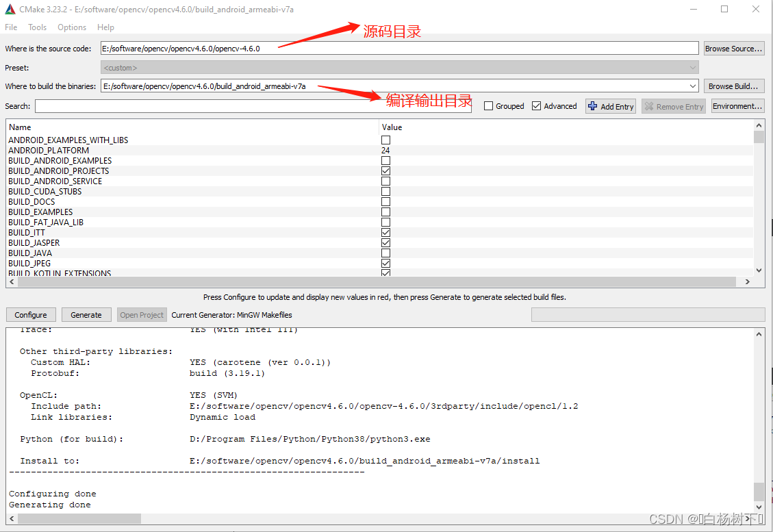Click the Generate button
The image size is (773, 532).
pos(86,314)
